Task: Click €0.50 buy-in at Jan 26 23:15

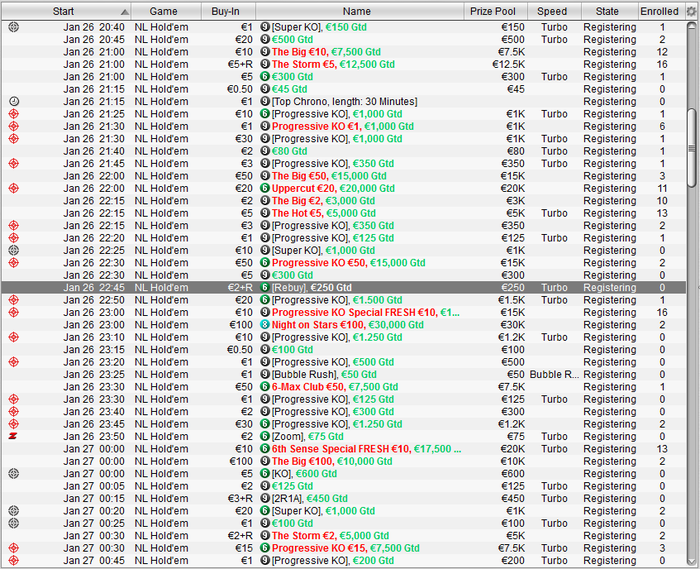Action: point(240,349)
